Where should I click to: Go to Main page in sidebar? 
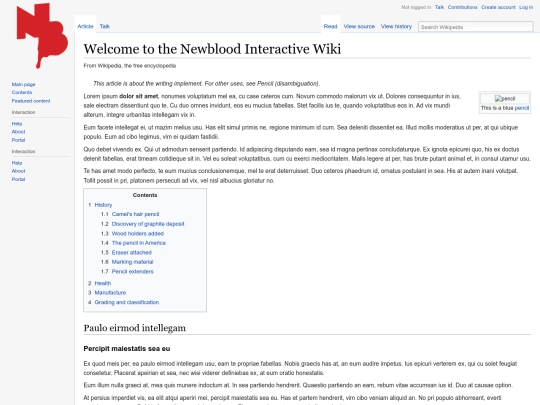coord(23,84)
